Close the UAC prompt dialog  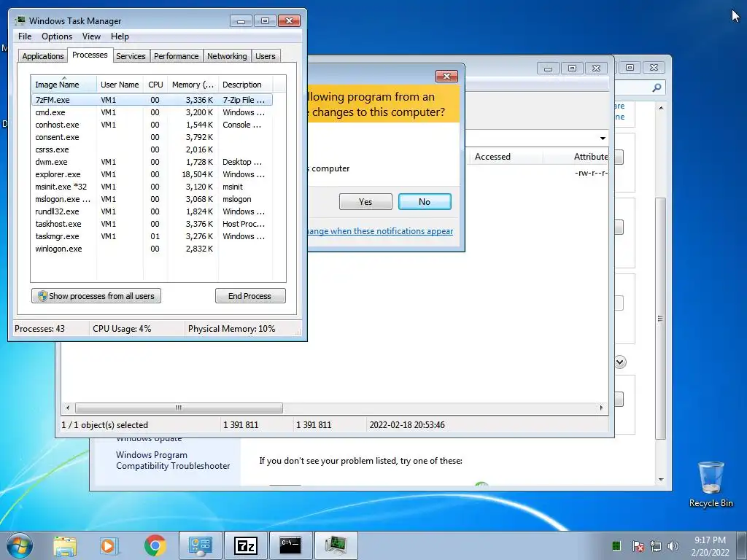[x=446, y=76]
